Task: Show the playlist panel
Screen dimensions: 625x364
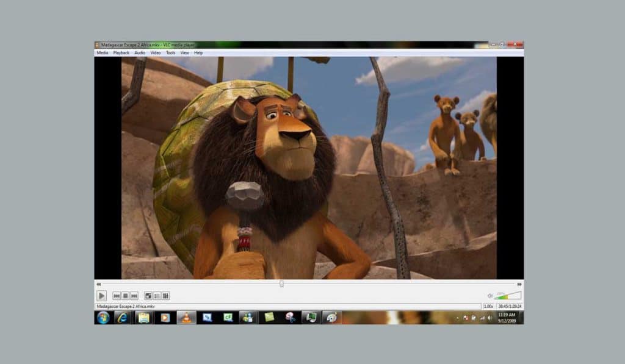Action: coord(157,296)
